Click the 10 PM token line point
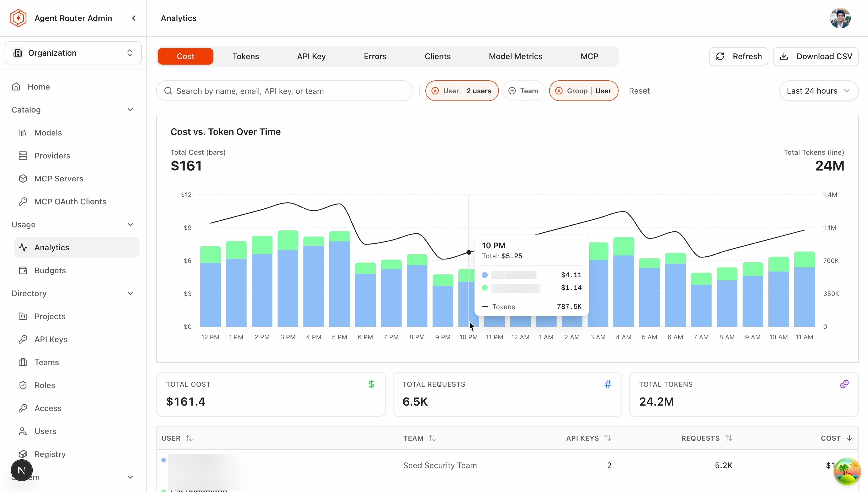The width and height of the screenshot is (868, 492). coord(469,252)
